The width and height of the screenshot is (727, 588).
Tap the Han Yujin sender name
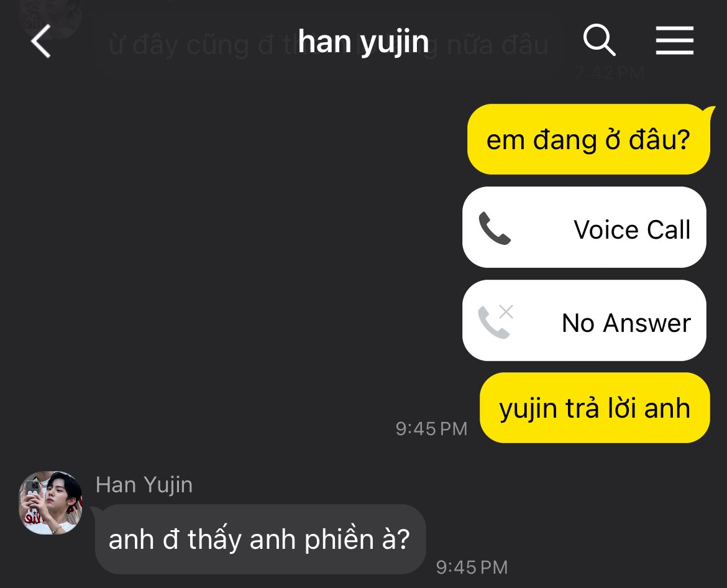point(144,485)
